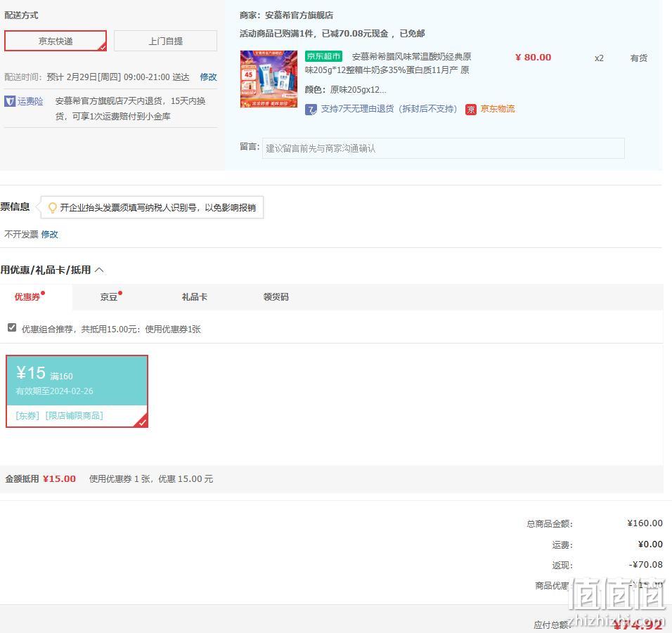The width and height of the screenshot is (672, 633).
Task: Click the 运费险 shield icon
Action: tap(10, 101)
